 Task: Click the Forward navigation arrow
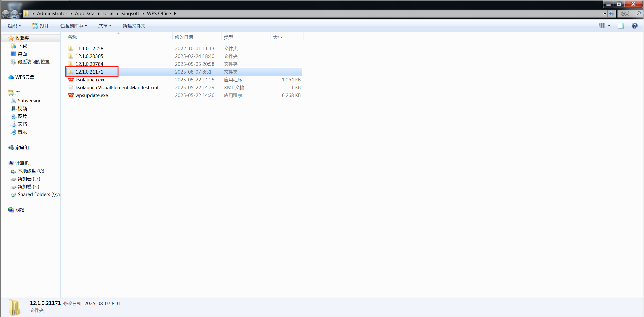[x=14, y=14]
